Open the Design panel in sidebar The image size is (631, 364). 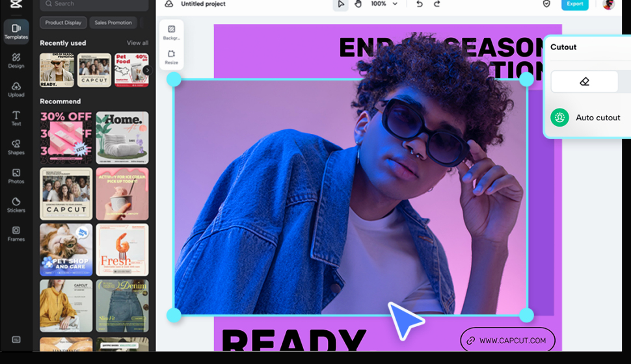[16, 60]
